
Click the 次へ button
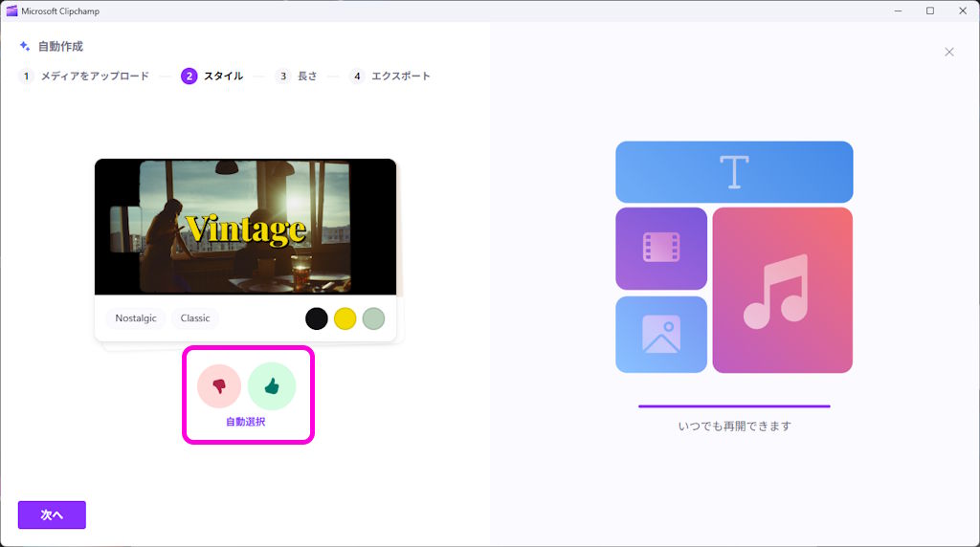point(52,515)
